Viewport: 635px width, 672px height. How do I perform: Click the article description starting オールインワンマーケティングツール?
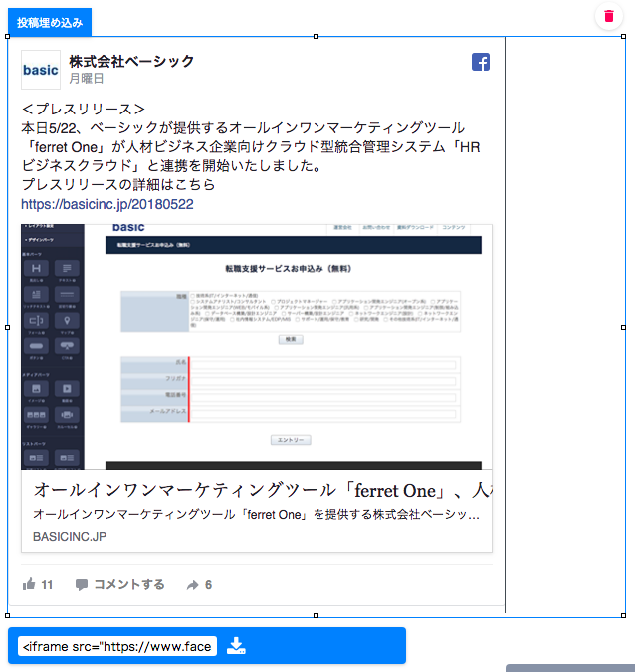click(x=256, y=515)
